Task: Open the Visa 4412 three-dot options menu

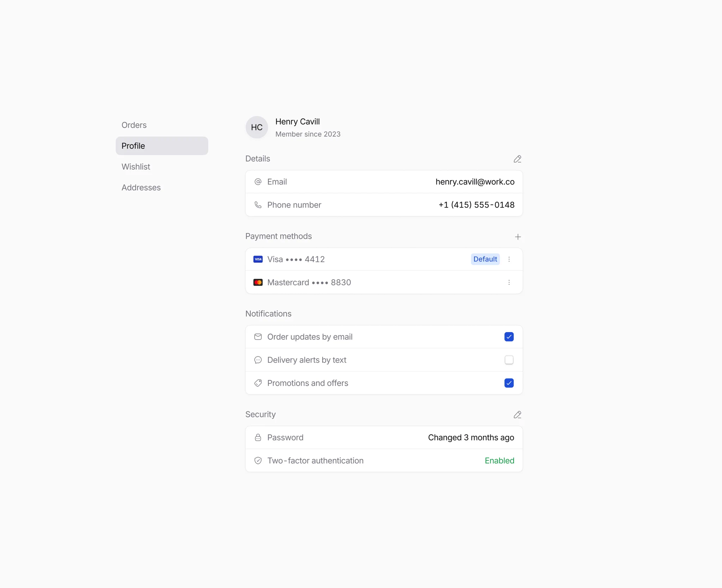Action: pos(509,259)
